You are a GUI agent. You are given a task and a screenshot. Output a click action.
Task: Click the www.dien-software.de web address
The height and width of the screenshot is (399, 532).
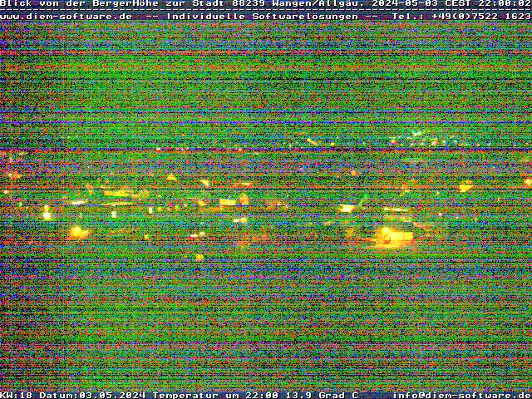click(66, 16)
